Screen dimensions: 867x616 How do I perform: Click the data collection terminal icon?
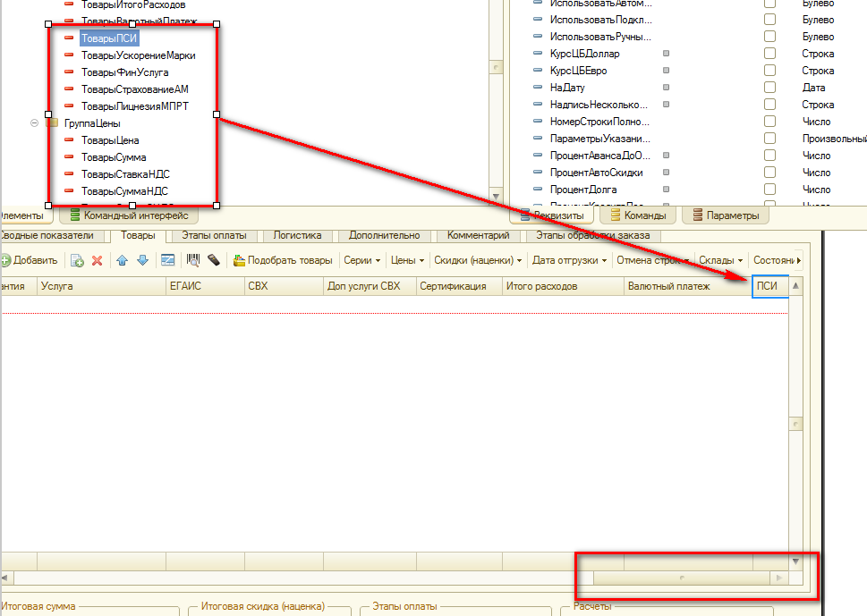coord(214,259)
